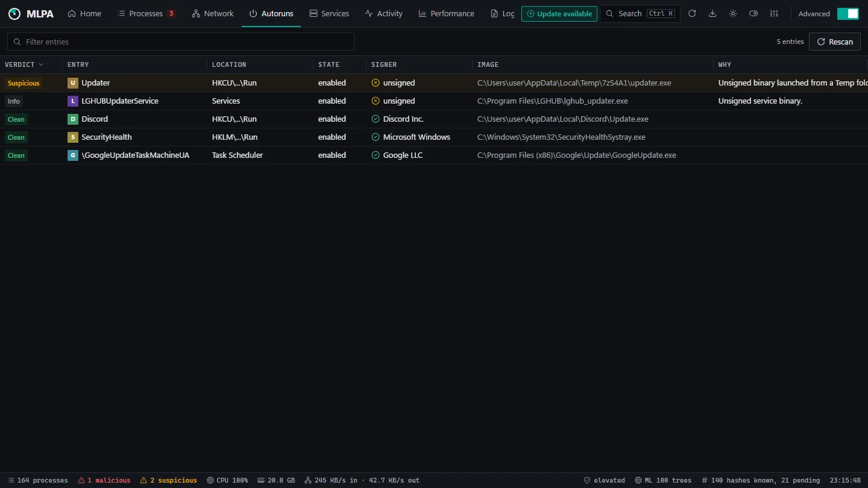Open the Log tab
The width and height of the screenshot is (868, 488).
point(503,14)
